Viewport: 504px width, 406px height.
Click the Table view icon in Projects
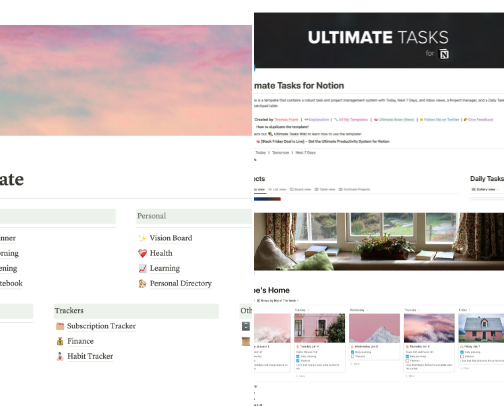(x=317, y=189)
